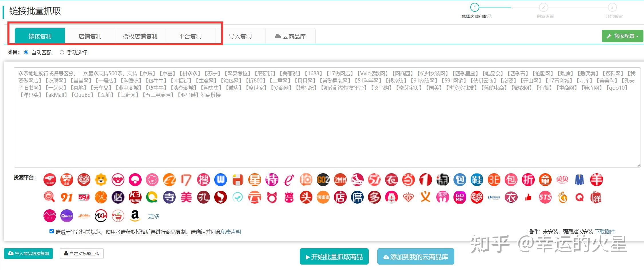This screenshot has width=644, height=270.
Task: Switch to the 店铺复制 tab
Action: (x=90, y=36)
